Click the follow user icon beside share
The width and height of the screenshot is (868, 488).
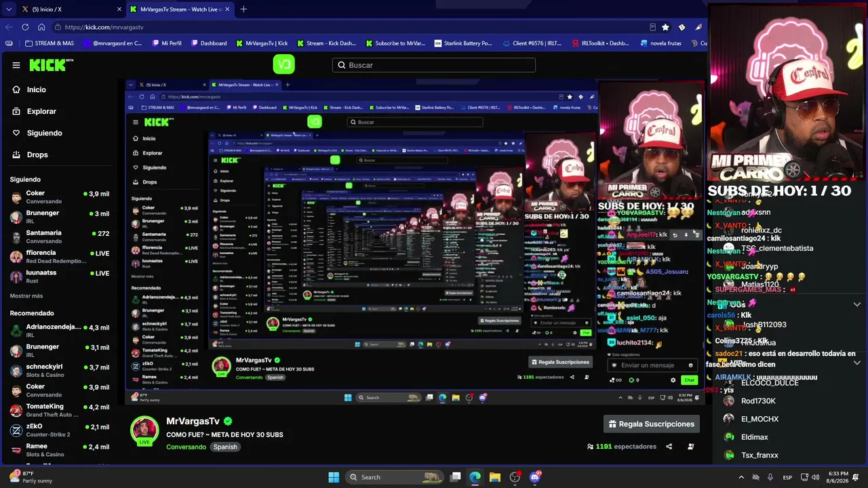[691, 447]
